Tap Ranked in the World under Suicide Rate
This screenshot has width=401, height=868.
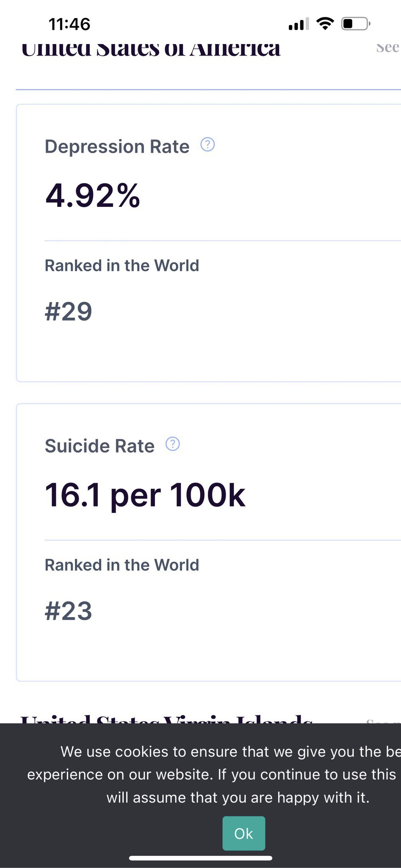tap(122, 565)
